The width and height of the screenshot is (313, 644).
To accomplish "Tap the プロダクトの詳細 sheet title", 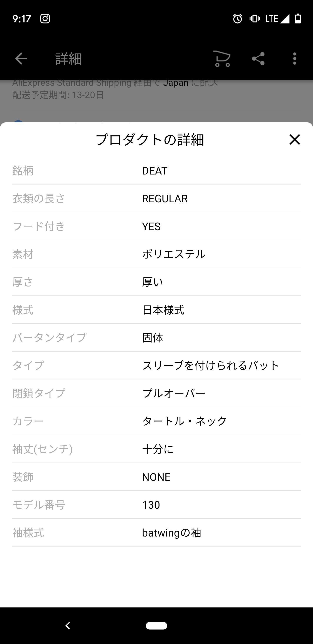I will point(150,140).
